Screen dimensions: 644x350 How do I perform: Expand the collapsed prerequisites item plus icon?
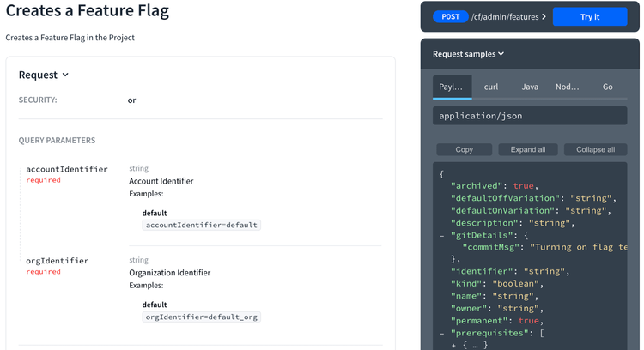click(x=454, y=346)
